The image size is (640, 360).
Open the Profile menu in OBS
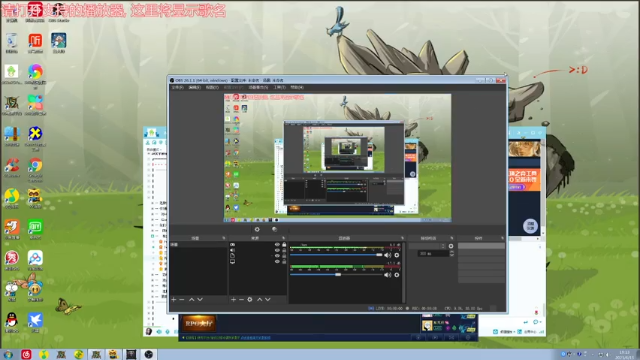point(233,87)
